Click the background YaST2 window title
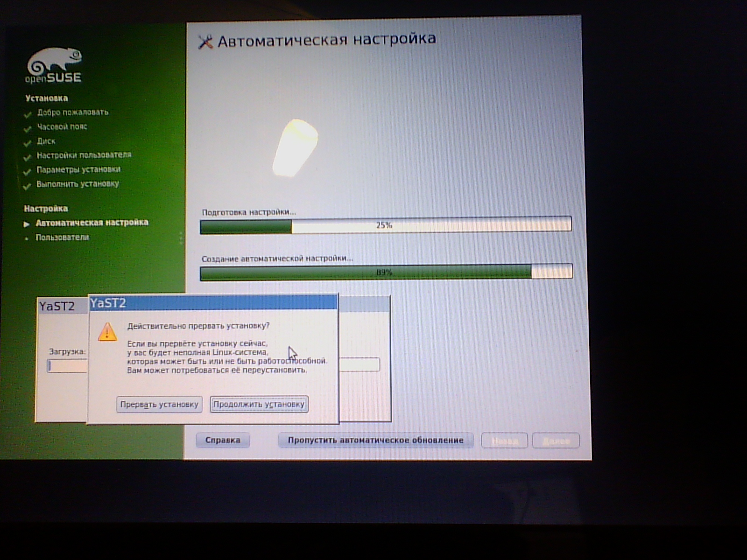Image resolution: width=747 pixels, height=560 pixels. (x=57, y=306)
